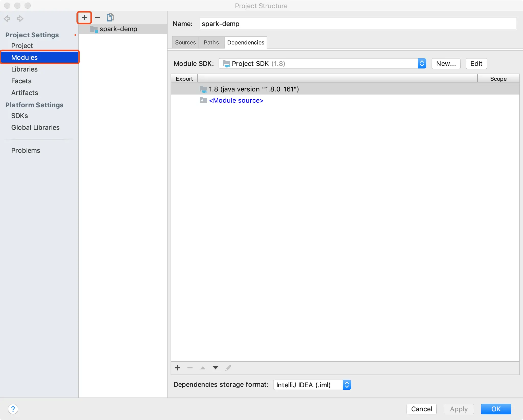Image resolution: width=523 pixels, height=420 pixels.
Task: Switch to the Sources tab
Action: [185, 42]
